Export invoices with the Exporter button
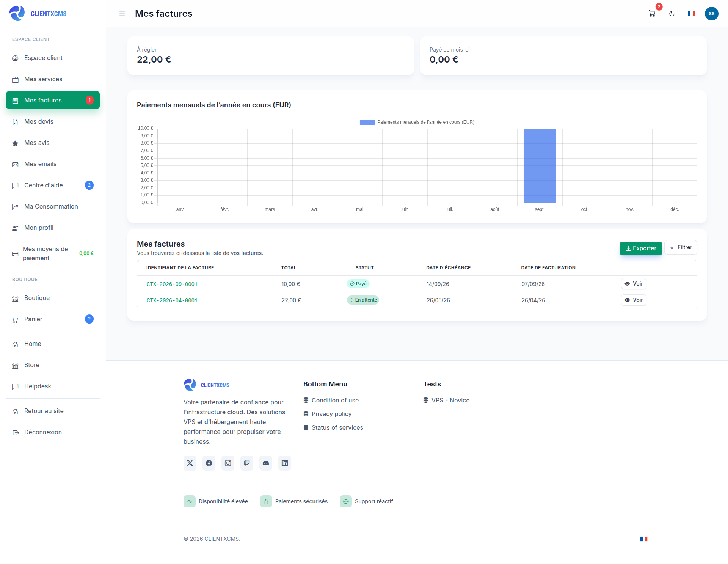Screen dimensions: 728x564 click(x=641, y=248)
